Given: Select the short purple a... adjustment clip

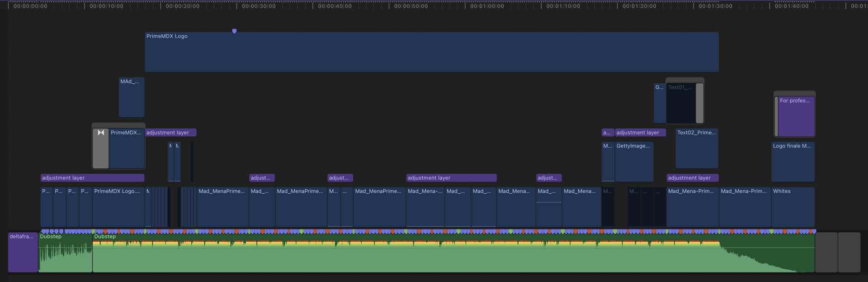Looking at the screenshot, I should point(608,133).
